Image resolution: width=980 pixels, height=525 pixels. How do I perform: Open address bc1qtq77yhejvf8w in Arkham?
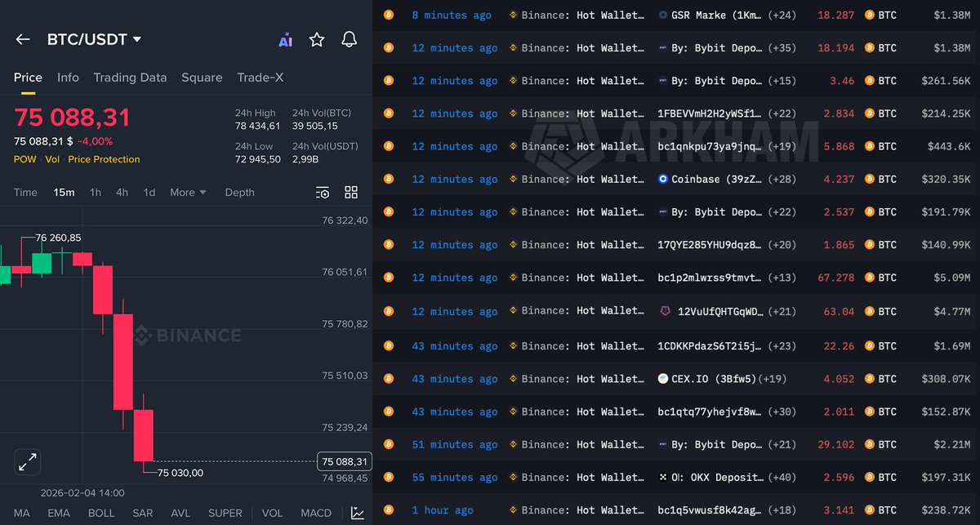click(x=710, y=412)
